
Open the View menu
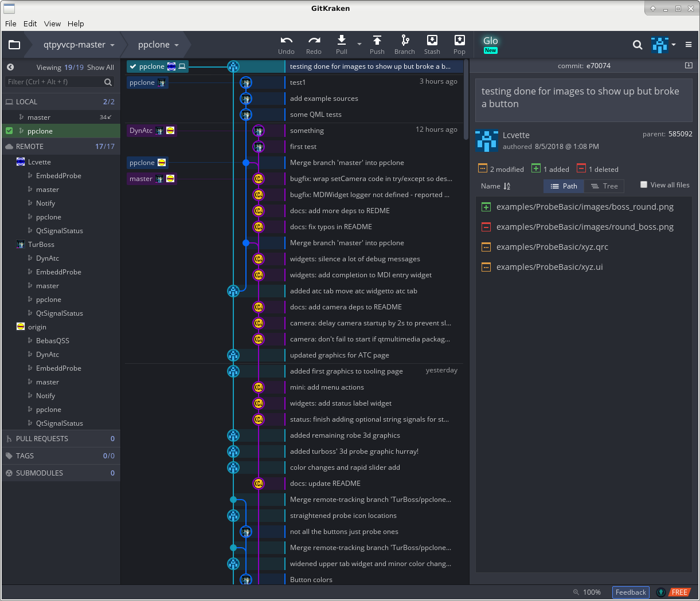click(52, 23)
